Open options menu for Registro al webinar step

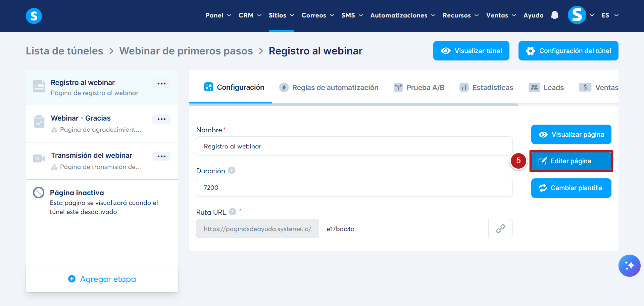(161, 83)
